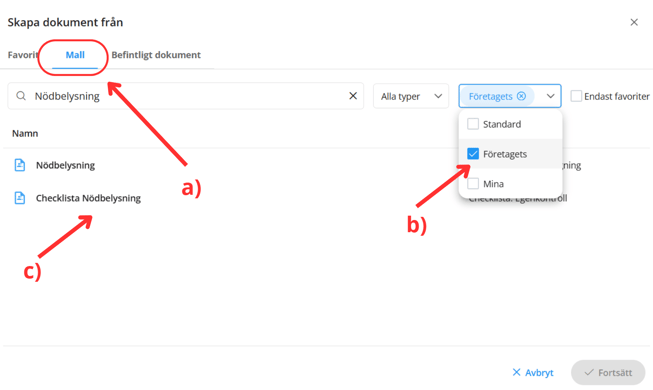Click the Checklista Nödbelysning document icon
The width and height of the screenshot is (653, 390).
pos(20,198)
